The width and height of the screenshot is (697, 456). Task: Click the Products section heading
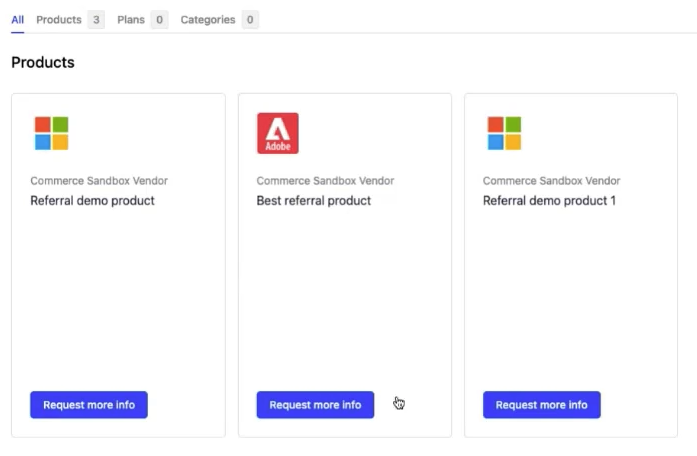coord(43,63)
